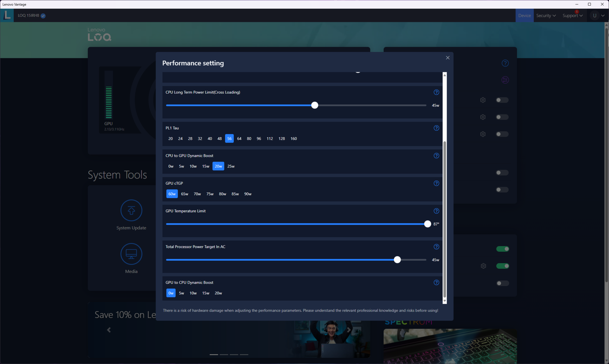Go to previous promo banner slide
The image size is (609, 364).
[109, 330]
